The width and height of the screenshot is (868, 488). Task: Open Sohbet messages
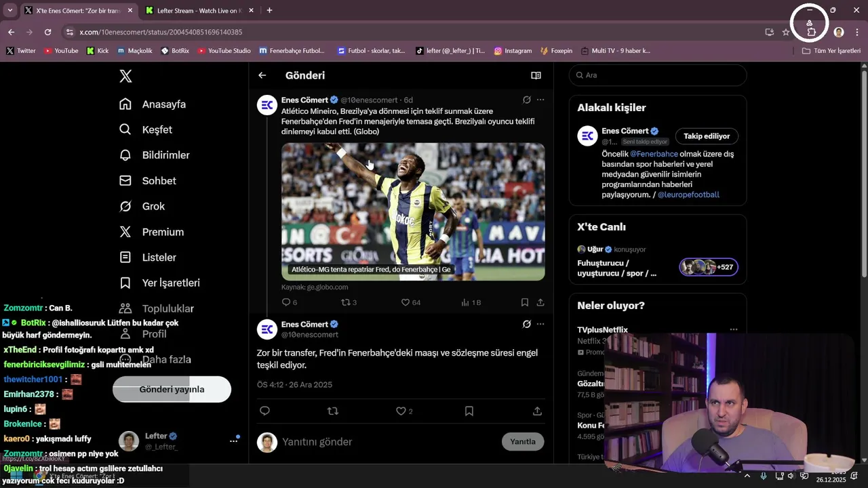148,181
